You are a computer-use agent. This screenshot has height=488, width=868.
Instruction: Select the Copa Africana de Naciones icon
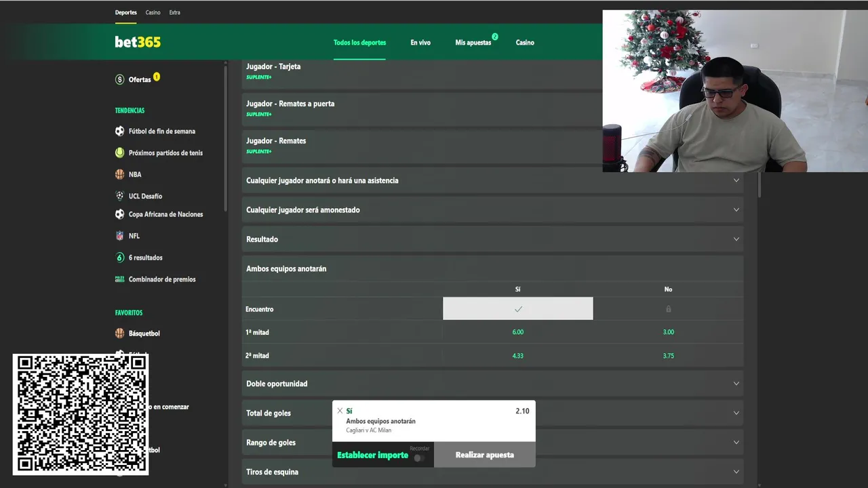pyautogui.click(x=120, y=214)
